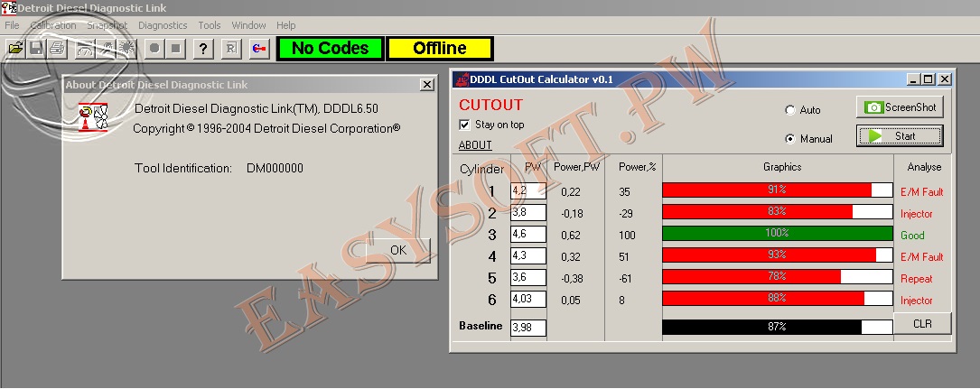Viewport: 980px width, 389px height.
Task: Select the Auto radio button
Action: coord(790,110)
